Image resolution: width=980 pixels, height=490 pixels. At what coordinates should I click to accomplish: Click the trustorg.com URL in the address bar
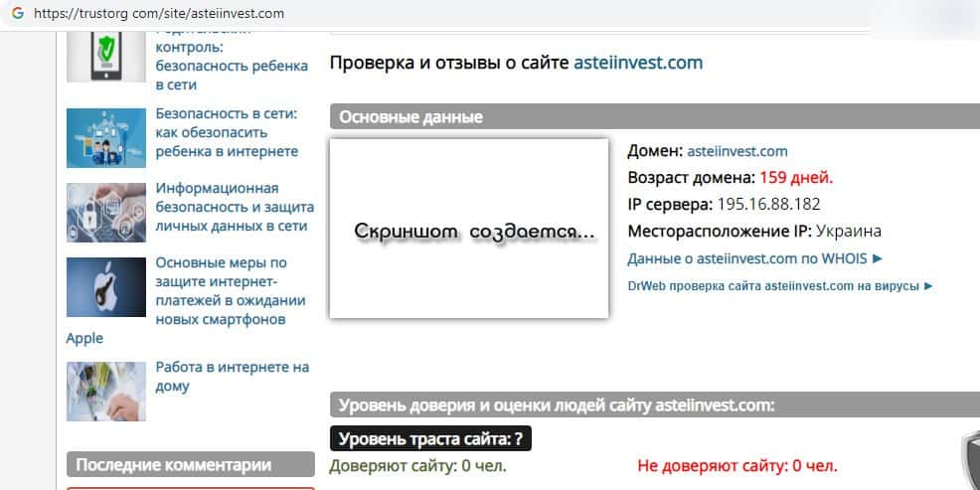click(x=159, y=13)
